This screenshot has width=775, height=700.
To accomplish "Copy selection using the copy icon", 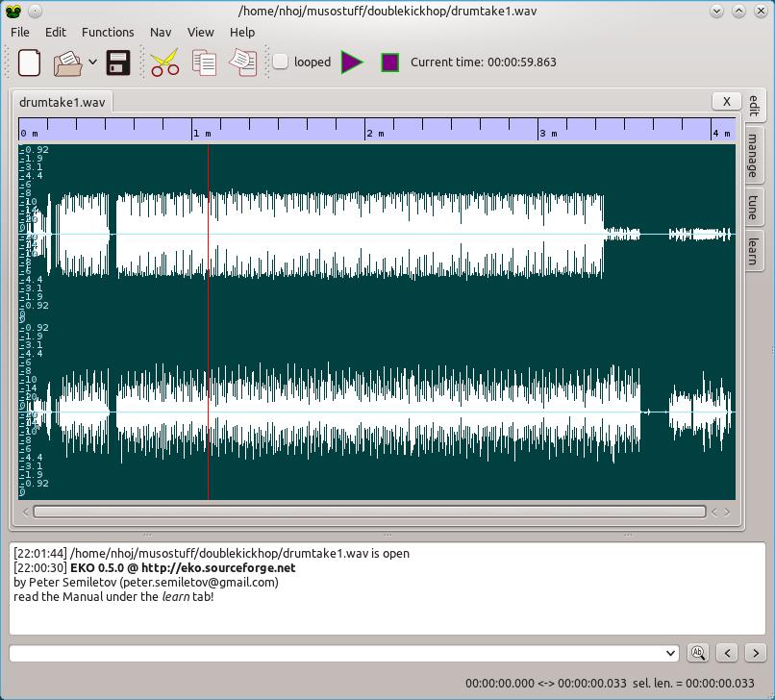I will pos(204,62).
